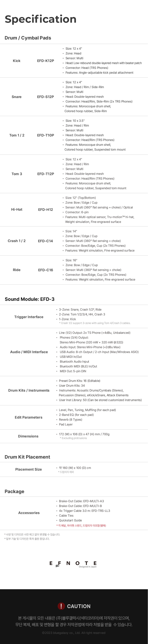Screen dimensions: 148x644
Task: Click the EFNOTE logo
Action: [73, 564]
